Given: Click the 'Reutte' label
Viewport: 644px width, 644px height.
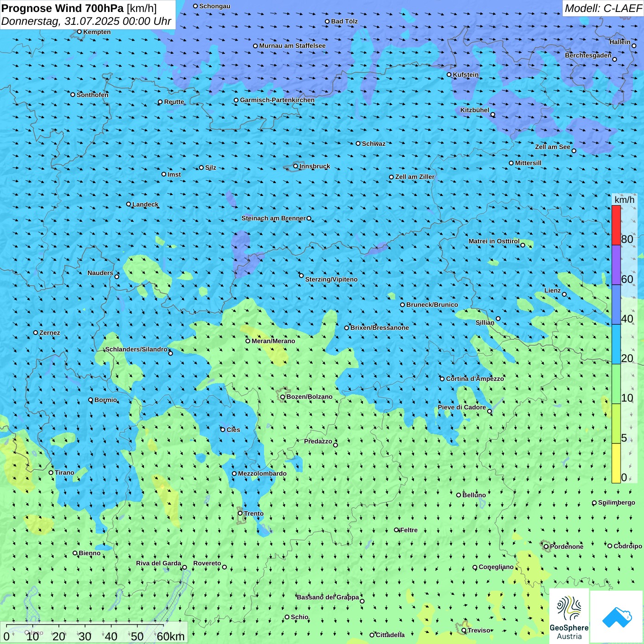Looking at the screenshot, I should pos(174,102).
